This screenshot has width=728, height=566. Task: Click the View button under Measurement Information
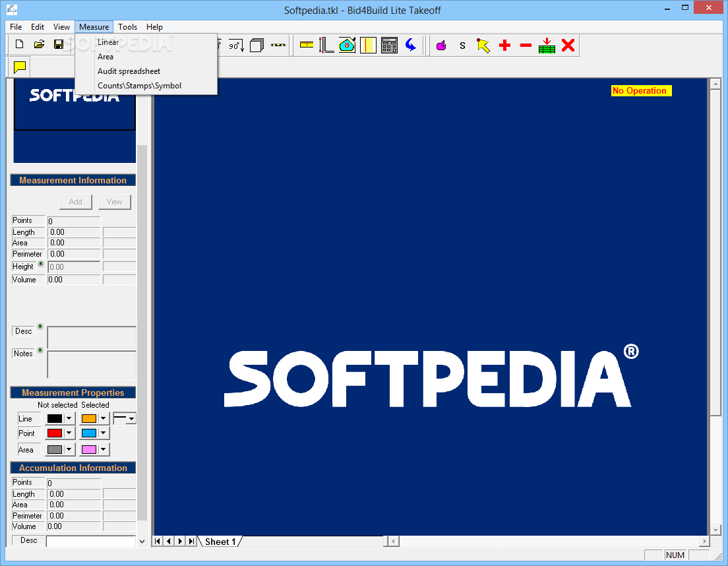(115, 202)
